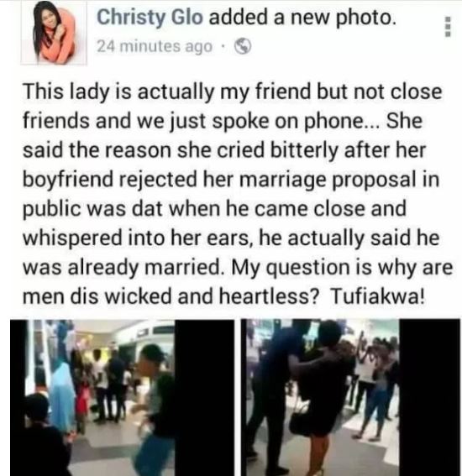Click the line "whispered into her ears"
The height and width of the screenshot is (476, 462).
tap(135, 238)
